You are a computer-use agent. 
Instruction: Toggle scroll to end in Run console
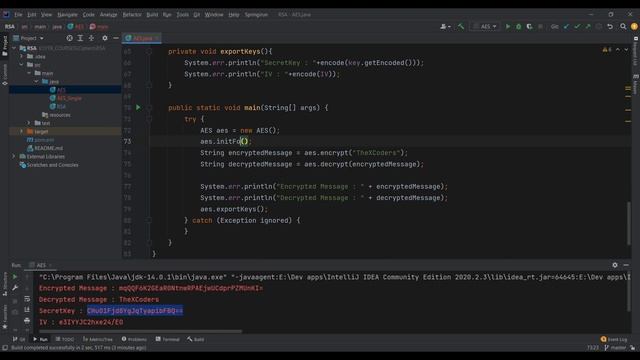click(x=27, y=310)
